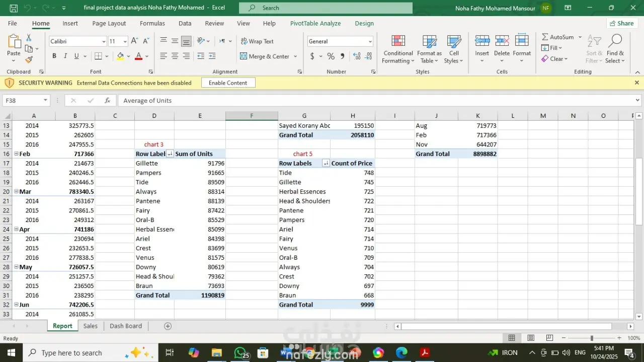Viewport: 644px width, 362px height.
Task: Open the PivotTable Analyze ribbon tab
Action: tap(315, 23)
